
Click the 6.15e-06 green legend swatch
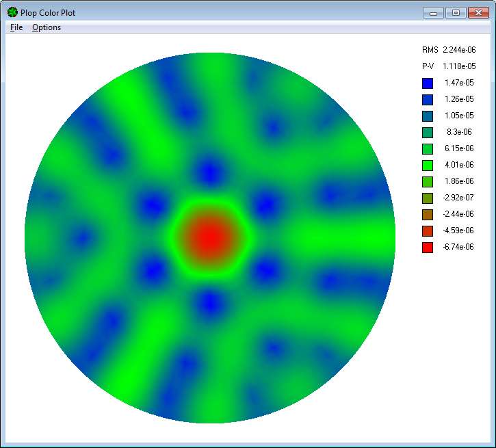pos(428,149)
